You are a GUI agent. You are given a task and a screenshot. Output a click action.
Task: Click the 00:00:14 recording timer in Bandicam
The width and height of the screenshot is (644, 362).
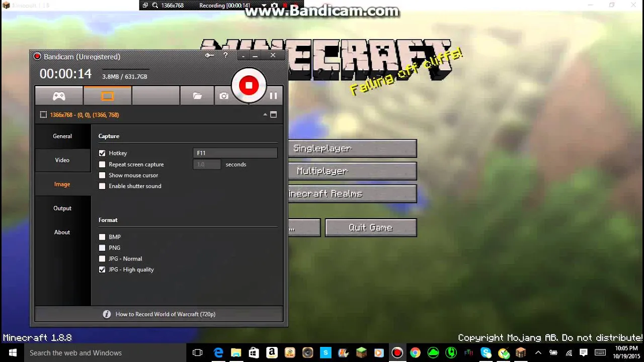click(65, 74)
